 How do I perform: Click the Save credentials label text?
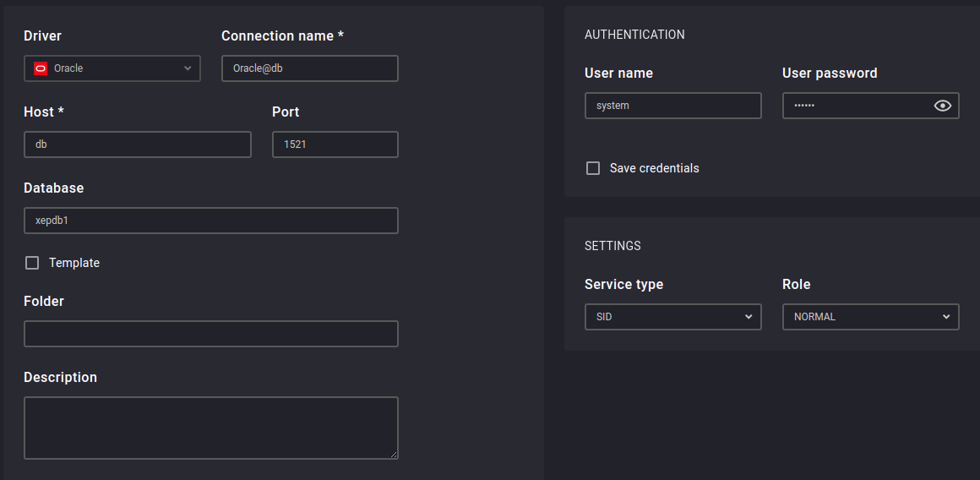tap(654, 168)
